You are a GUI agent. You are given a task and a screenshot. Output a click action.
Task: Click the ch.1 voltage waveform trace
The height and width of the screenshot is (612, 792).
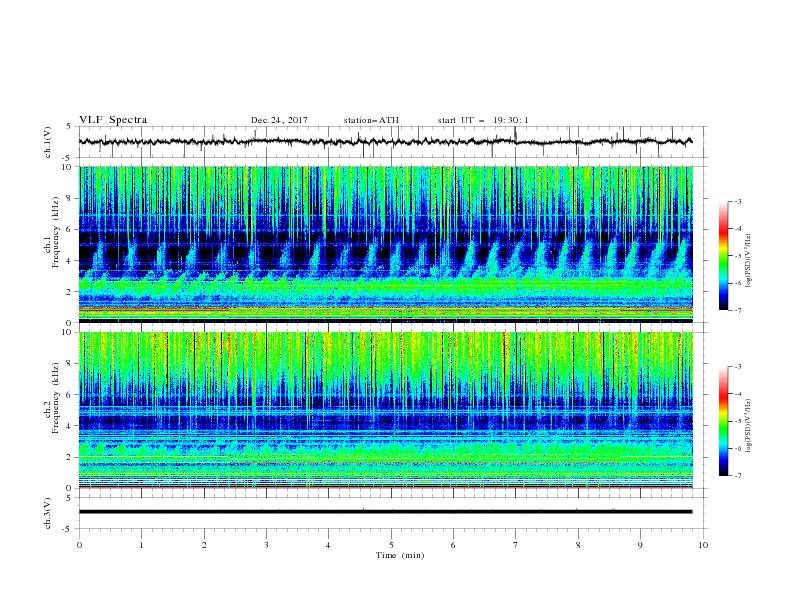(386, 142)
